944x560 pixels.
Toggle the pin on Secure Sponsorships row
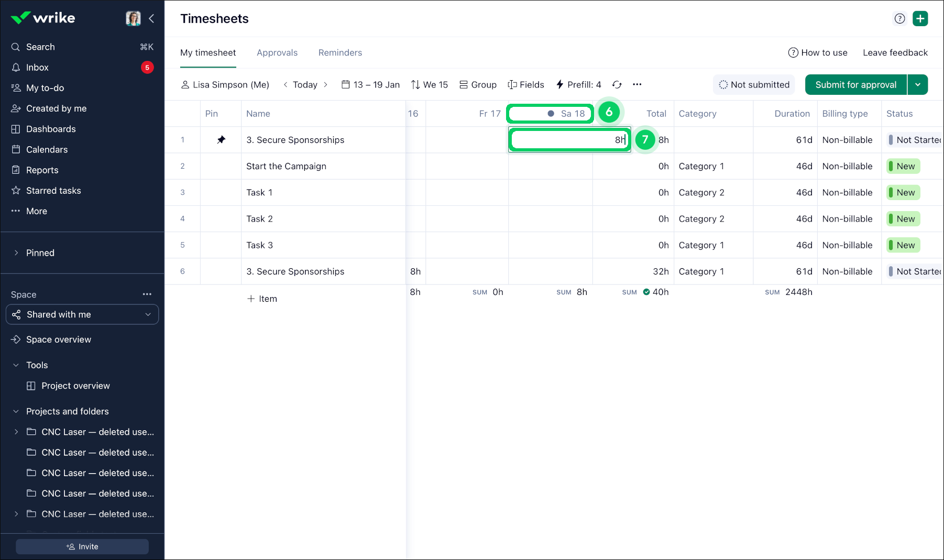(221, 140)
